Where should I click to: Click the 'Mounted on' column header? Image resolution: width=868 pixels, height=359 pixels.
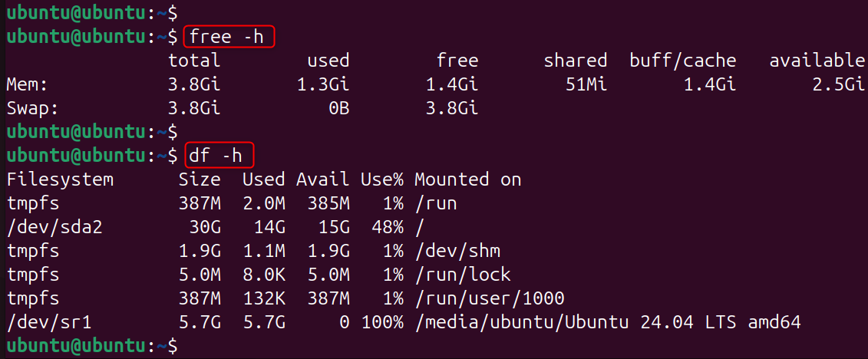click(x=467, y=179)
